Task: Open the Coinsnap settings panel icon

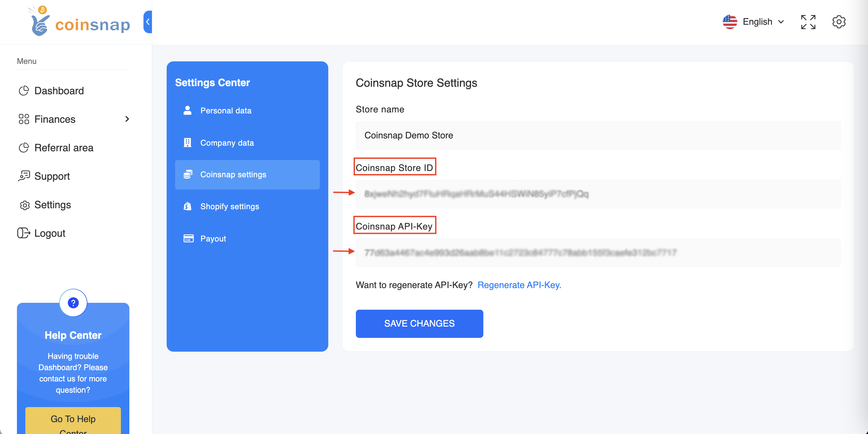Action: coord(188,174)
